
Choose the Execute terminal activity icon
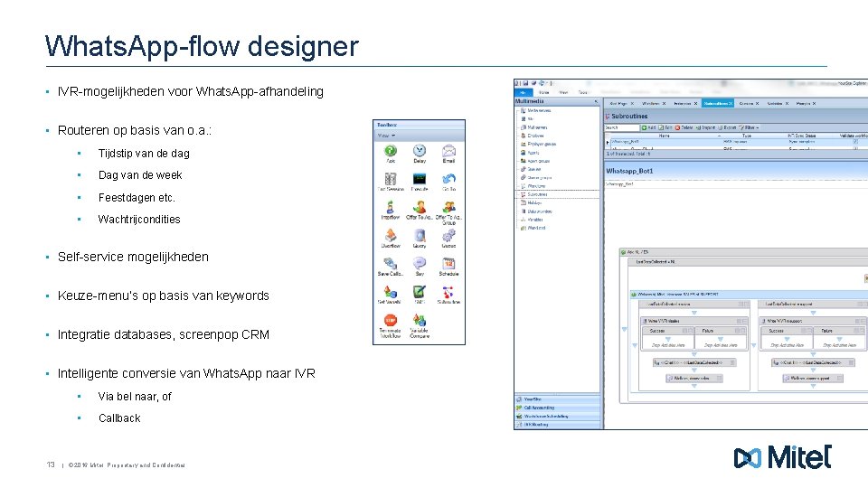click(420, 179)
